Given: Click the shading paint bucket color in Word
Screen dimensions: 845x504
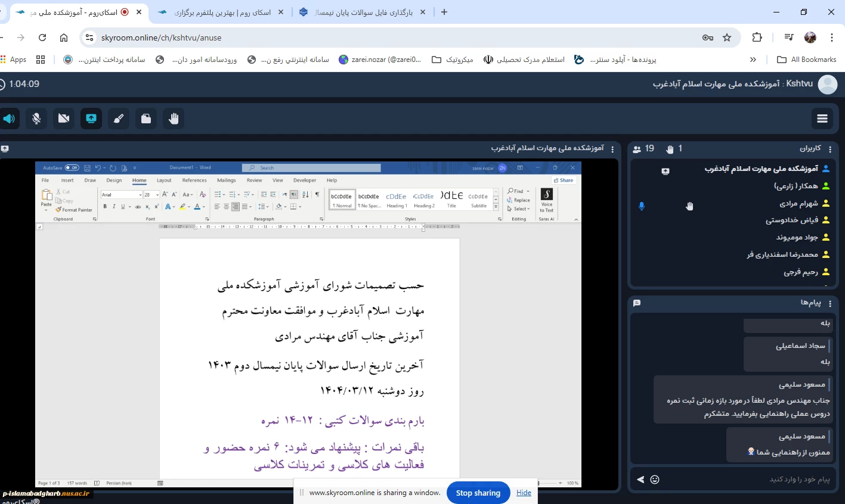Looking at the screenshot, I should [x=278, y=207].
